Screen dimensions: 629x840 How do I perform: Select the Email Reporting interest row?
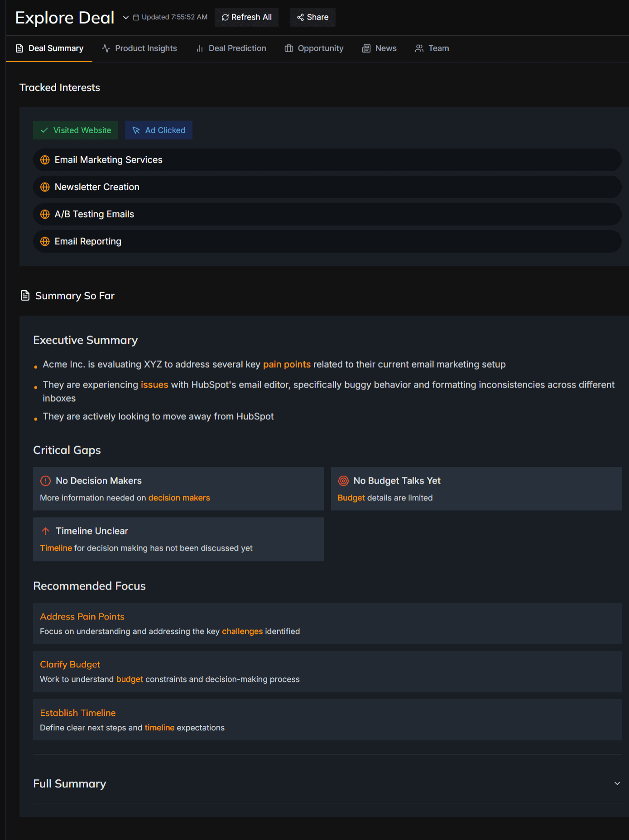(327, 241)
